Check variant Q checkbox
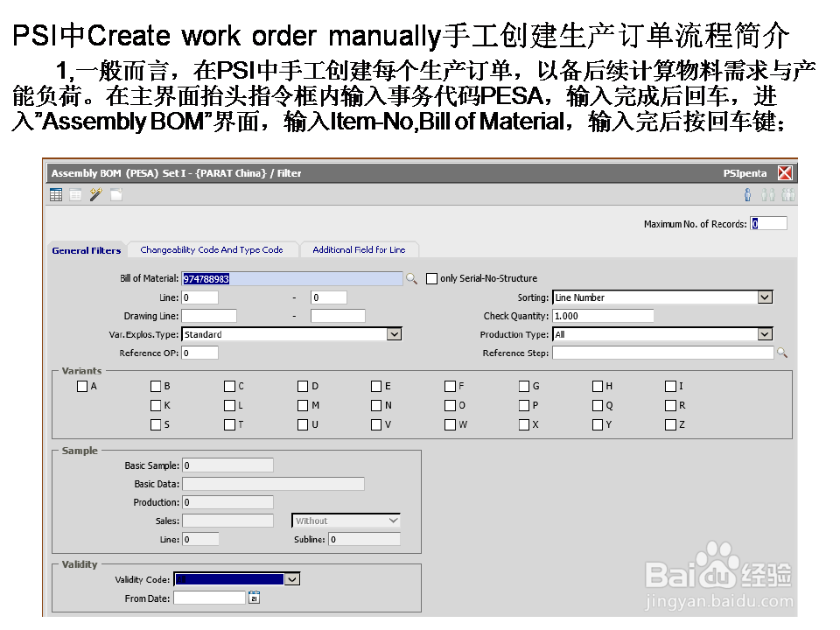This screenshot has height=630, width=840. click(x=598, y=405)
